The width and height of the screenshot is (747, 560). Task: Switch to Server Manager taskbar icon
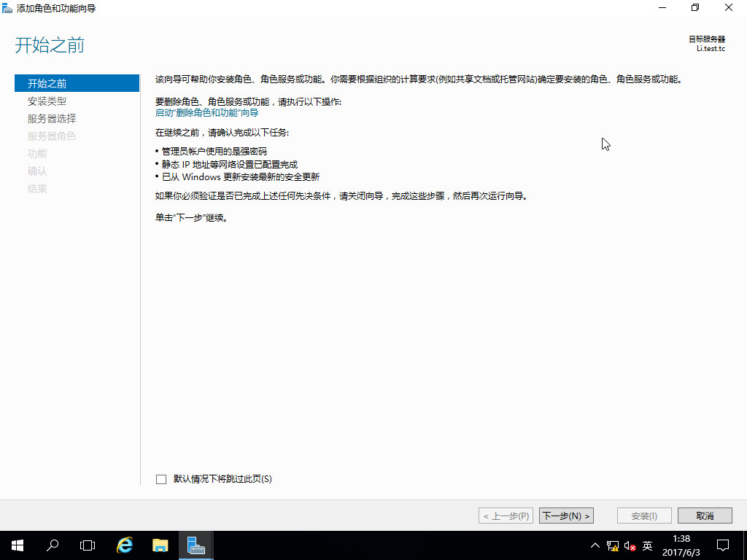point(196,545)
